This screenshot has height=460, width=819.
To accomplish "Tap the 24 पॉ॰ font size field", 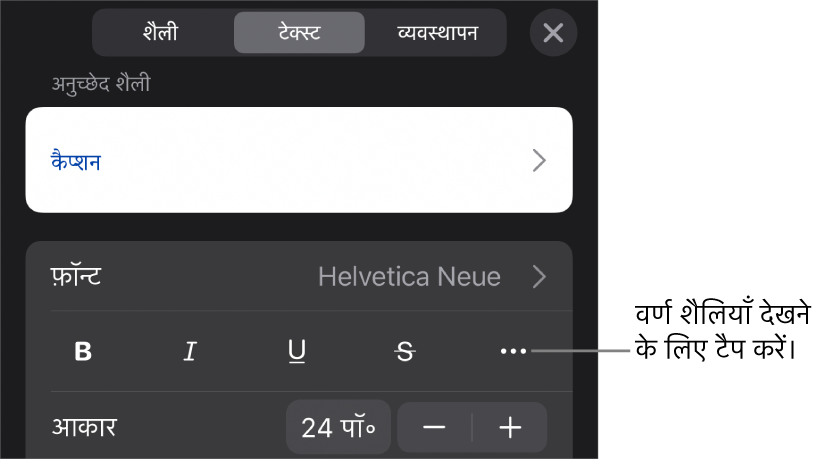I will [x=338, y=428].
